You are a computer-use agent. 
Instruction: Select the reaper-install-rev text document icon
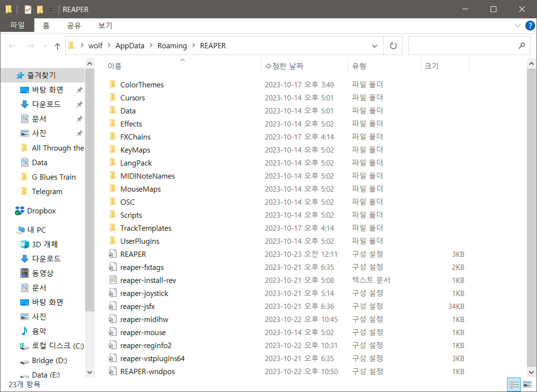[x=113, y=280]
